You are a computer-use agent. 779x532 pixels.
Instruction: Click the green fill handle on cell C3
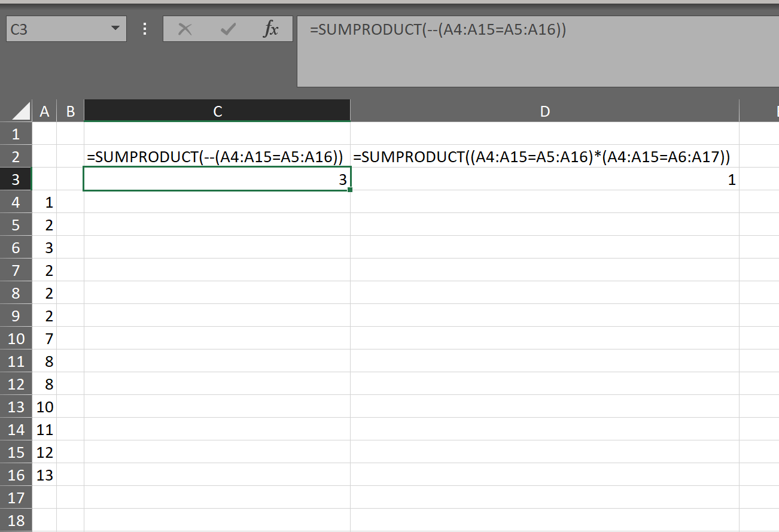point(349,189)
